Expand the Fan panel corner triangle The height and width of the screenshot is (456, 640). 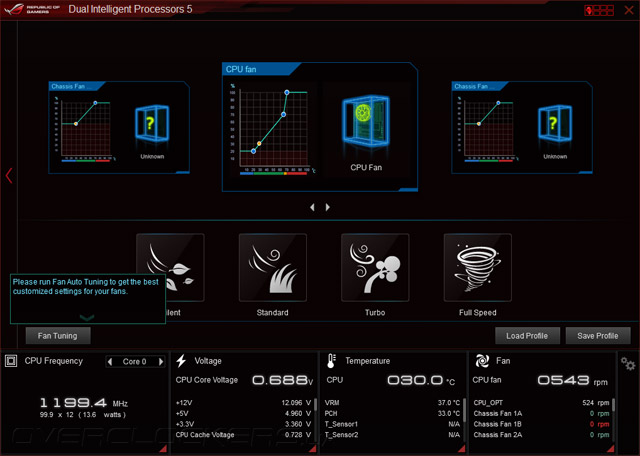tap(611, 449)
